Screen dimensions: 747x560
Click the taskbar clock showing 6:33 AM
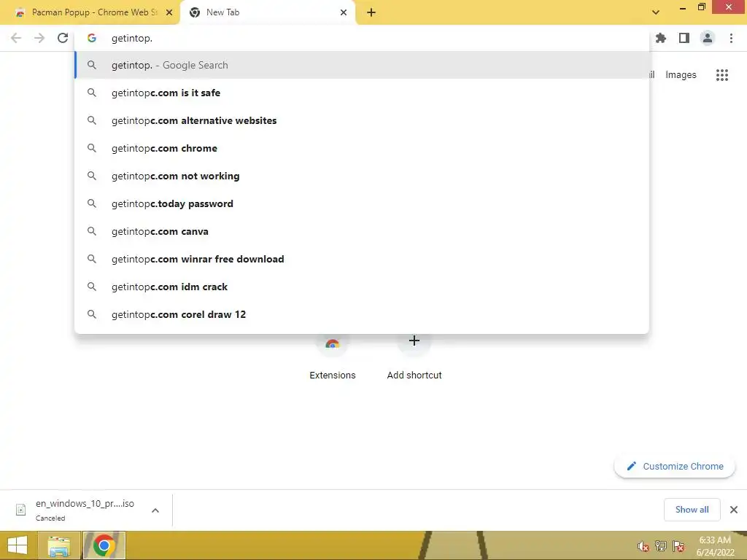click(715, 546)
